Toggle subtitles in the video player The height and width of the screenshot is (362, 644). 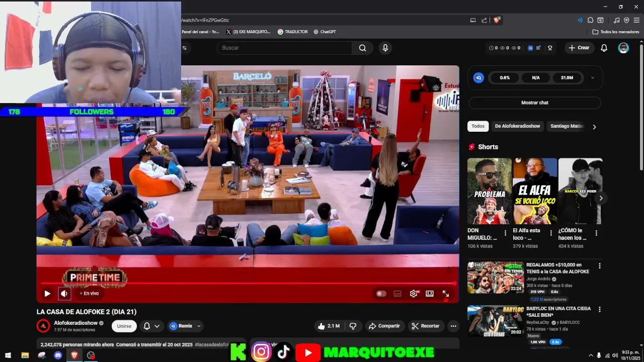(397, 294)
